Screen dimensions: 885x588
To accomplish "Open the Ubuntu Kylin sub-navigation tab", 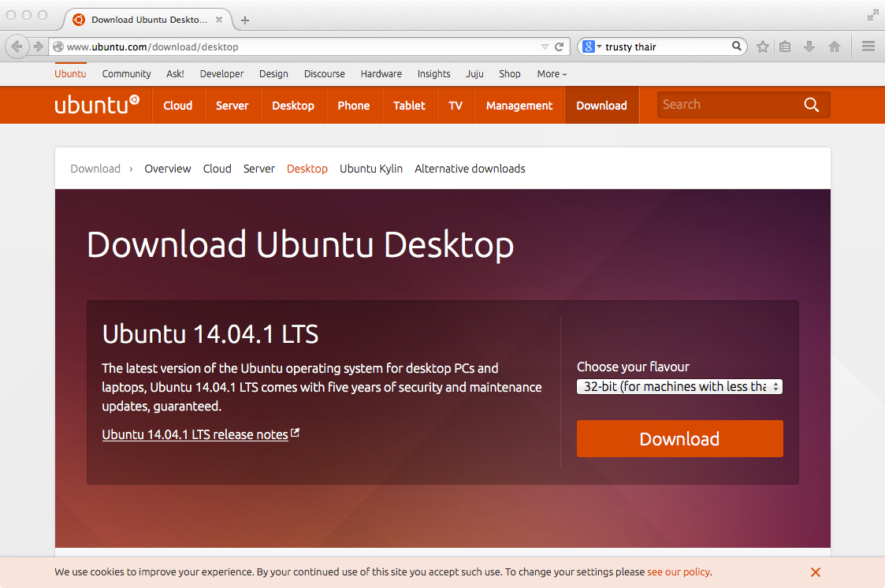I will tap(371, 169).
